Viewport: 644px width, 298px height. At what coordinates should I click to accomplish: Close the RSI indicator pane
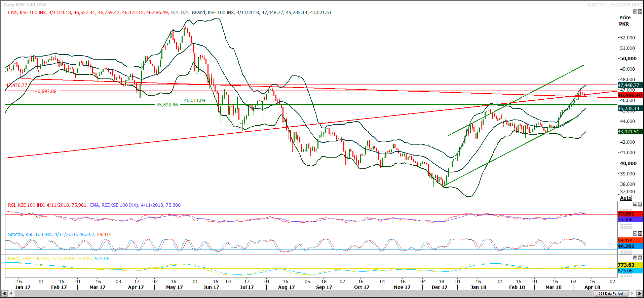(640, 204)
